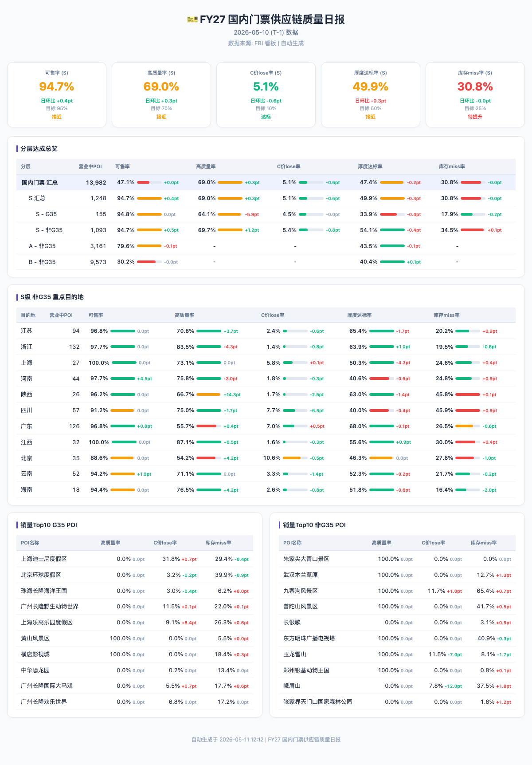Click +8.4pt change in 上海乐高乐园度假区 row
Screen dimensions: 532x765
189,623
